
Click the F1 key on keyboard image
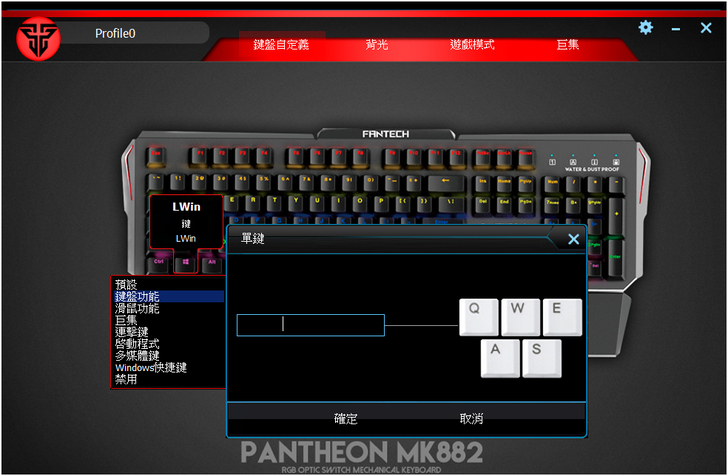point(200,157)
